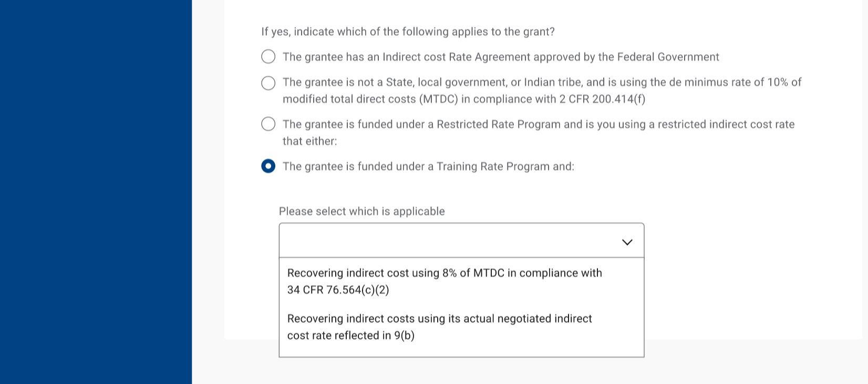This screenshot has width=868, height=384.
Task: Open the empty applicable-selection combo box field
Action: [447, 241]
